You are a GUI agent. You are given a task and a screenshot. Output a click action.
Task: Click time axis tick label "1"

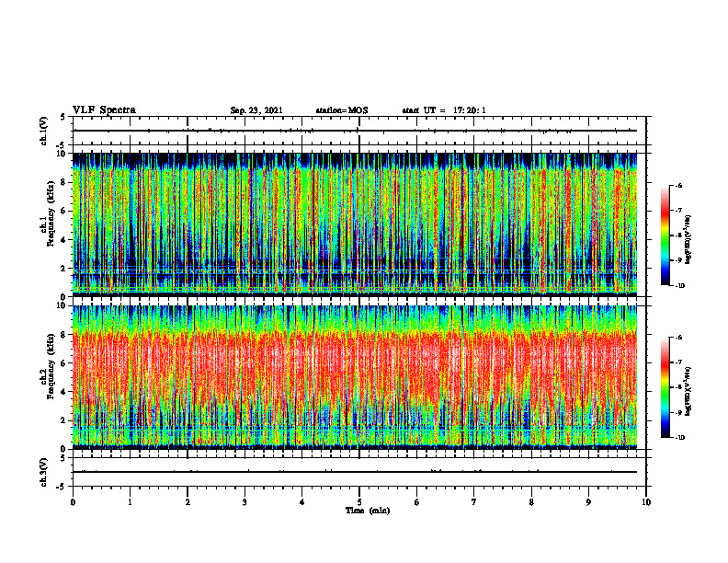pyautogui.click(x=130, y=502)
